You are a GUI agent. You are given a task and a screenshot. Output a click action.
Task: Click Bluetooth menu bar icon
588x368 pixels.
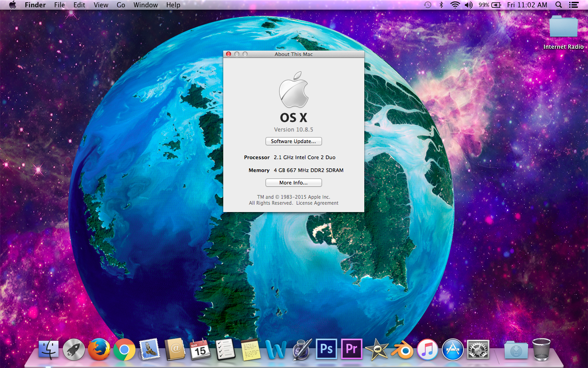[x=441, y=5]
